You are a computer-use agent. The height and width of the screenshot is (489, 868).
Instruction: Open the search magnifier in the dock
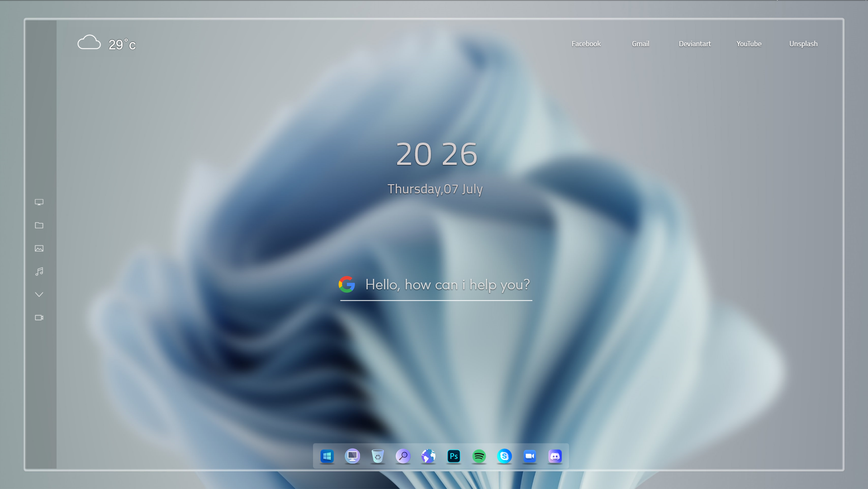403,456
